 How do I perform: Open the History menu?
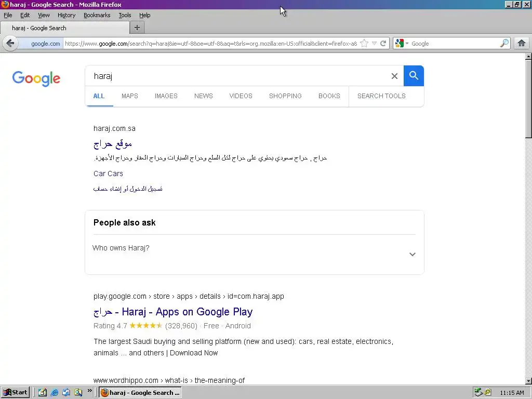point(66,15)
